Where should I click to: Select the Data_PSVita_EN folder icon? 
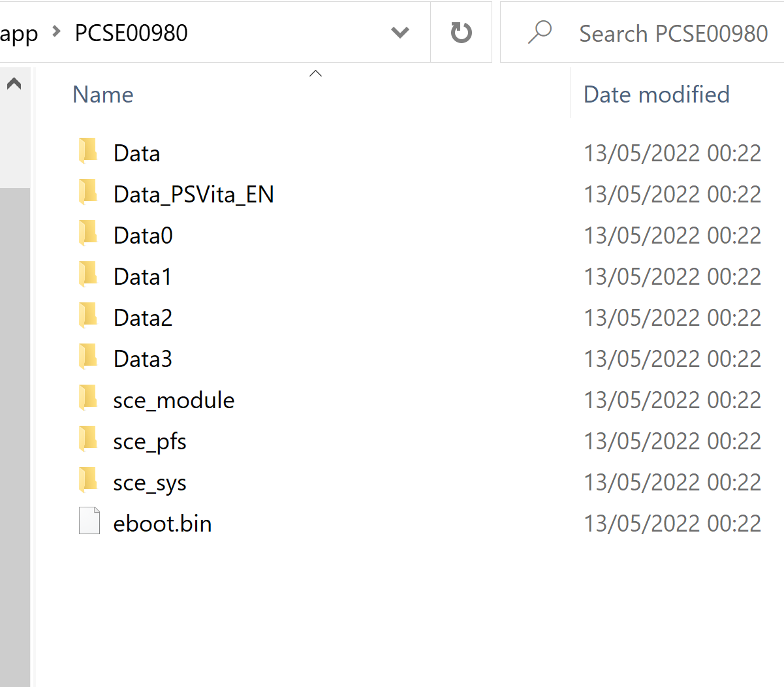88,192
